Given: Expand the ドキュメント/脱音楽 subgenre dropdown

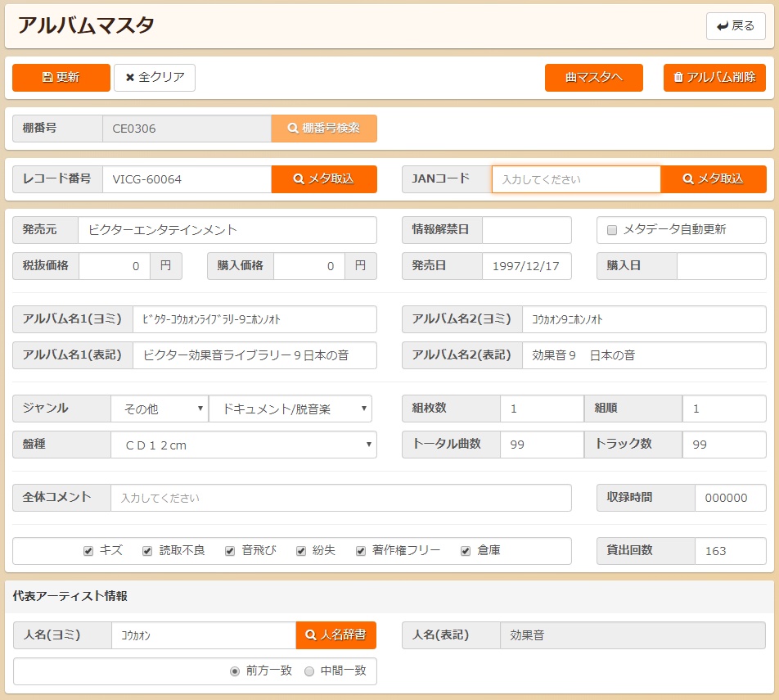Looking at the screenshot, I should [290, 409].
